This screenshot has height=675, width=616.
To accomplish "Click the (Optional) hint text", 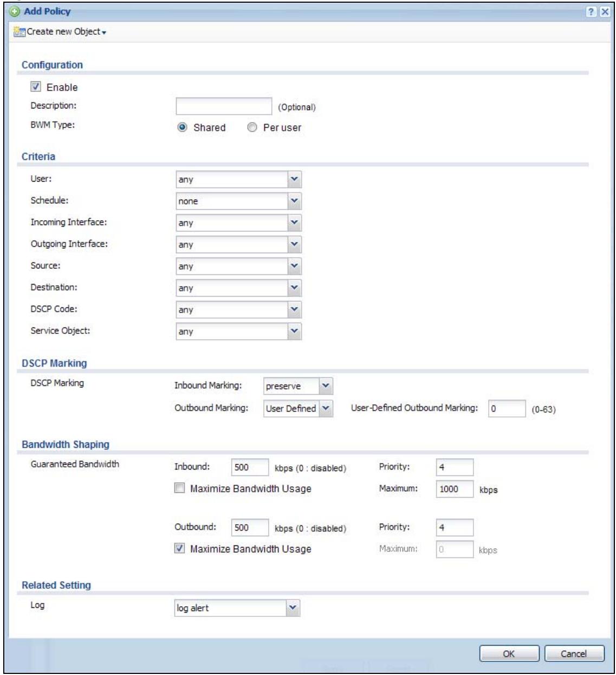I will click(297, 107).
